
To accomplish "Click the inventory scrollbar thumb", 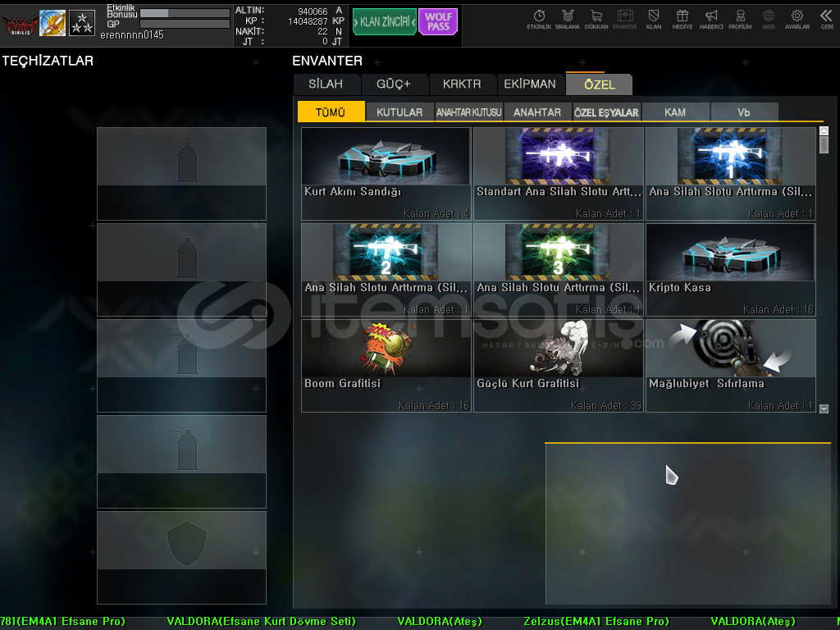I will click(824, 144).
